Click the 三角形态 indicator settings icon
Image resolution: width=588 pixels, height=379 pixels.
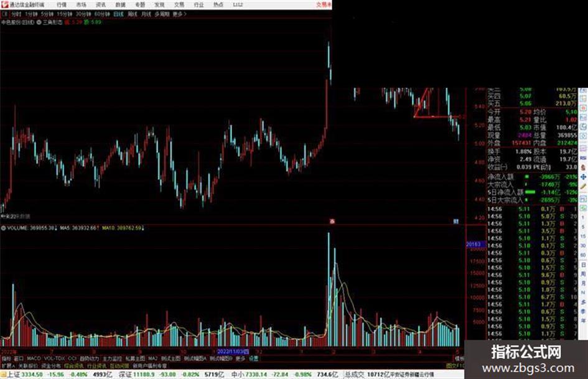[39, 22]
